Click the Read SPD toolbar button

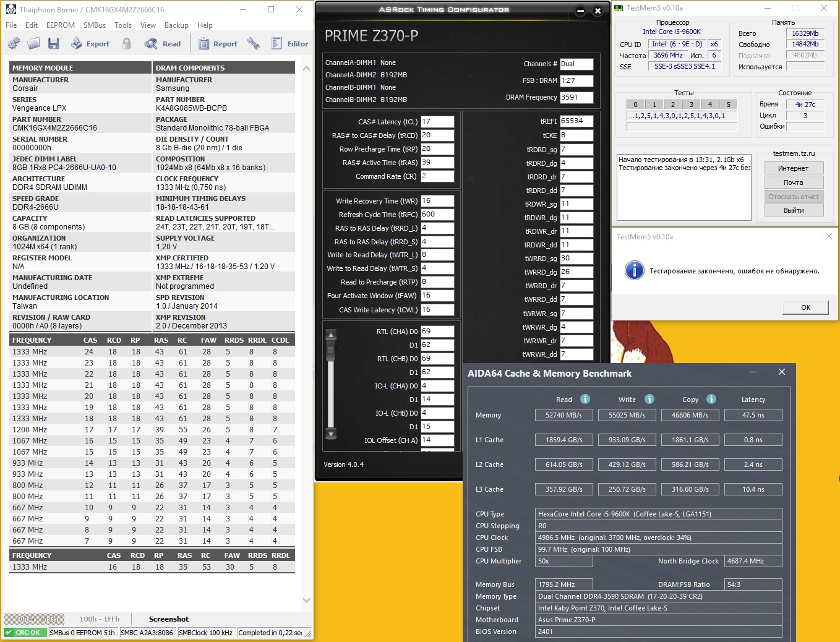(163, 43)
